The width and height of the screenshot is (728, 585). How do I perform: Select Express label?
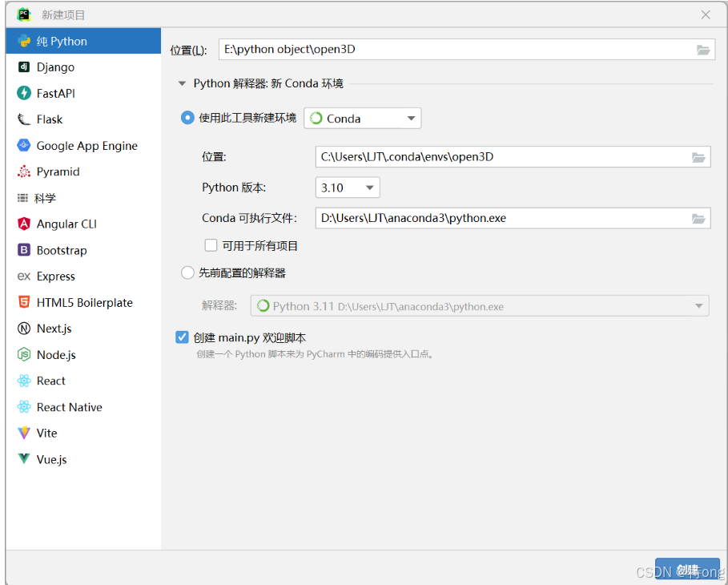click(x=56, y=276)
